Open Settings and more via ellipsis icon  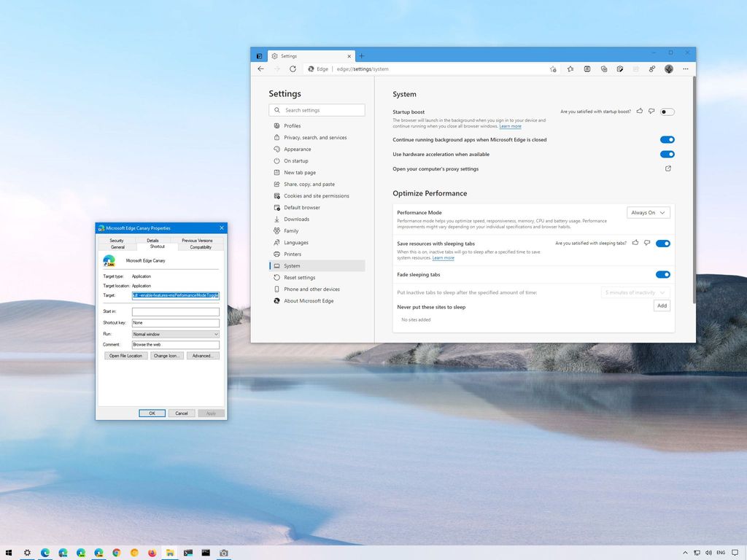(686, 69)
